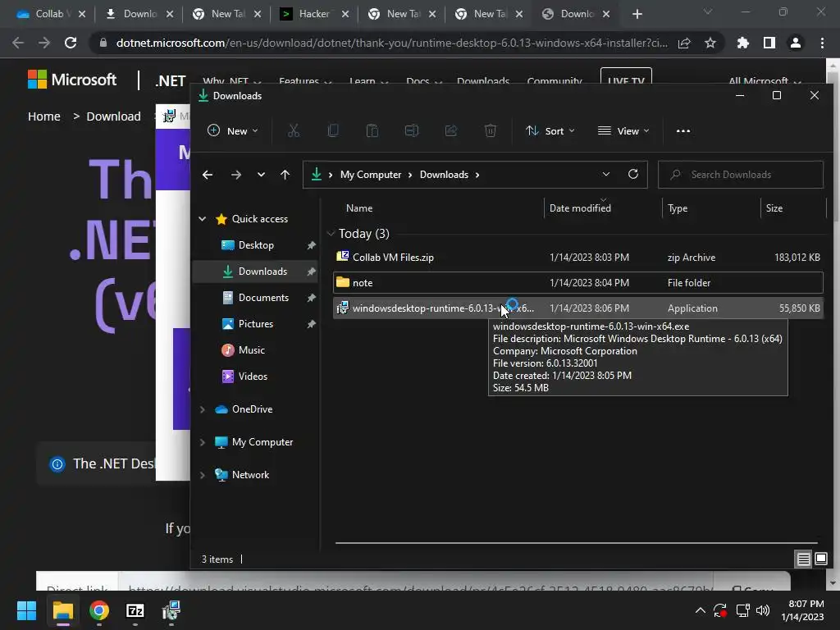Viewport: 840px width, 630px height.
Task: Click the Paste clipboard icon in Explorer toolbar
Action: click(x=372, y=130)
